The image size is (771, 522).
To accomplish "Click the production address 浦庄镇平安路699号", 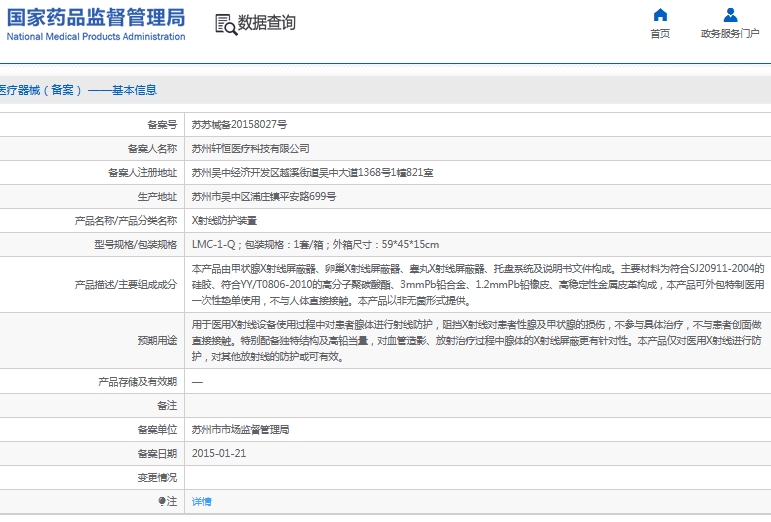I will pyautogui.click(x=264, y=197).
